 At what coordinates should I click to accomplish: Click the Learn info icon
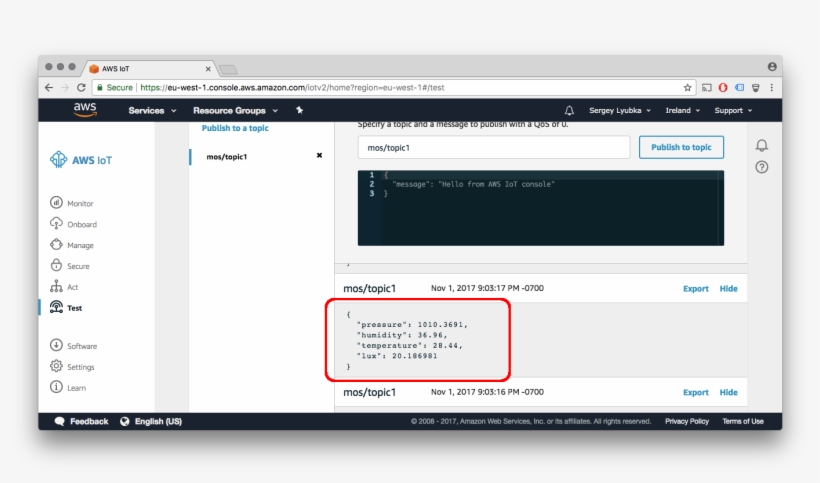point(56,387)
